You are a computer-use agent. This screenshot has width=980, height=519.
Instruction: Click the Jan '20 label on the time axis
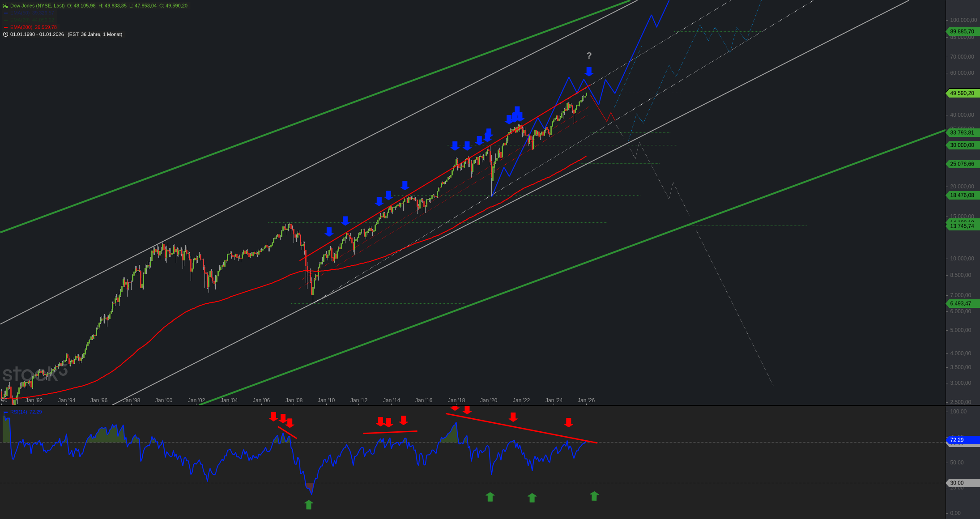pyautogui.click(x=489, y=400)
